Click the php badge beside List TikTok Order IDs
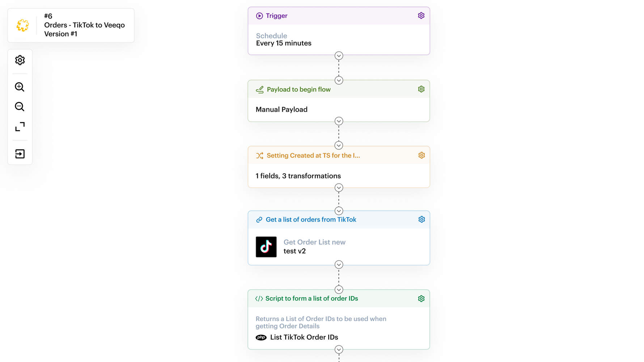The image size is (644, 362). click(x=261, y=337)
